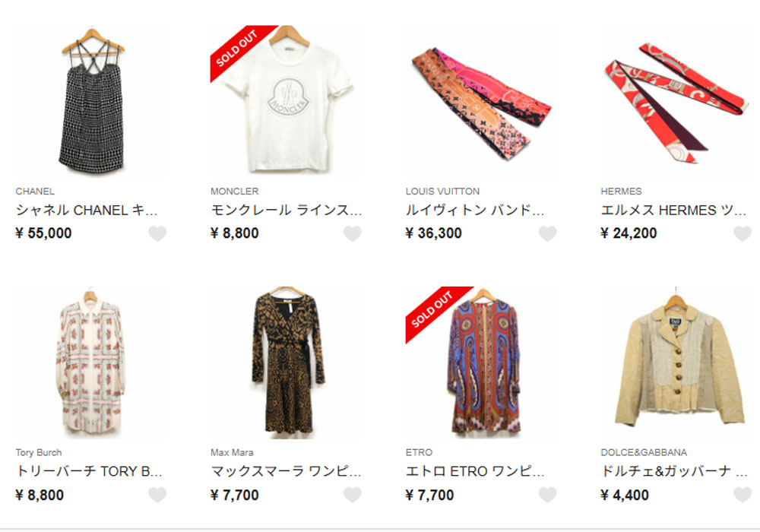This screenshot has width=760, height=532.
Task: Select the Tory Burch brand label
Action: (39, 452)
